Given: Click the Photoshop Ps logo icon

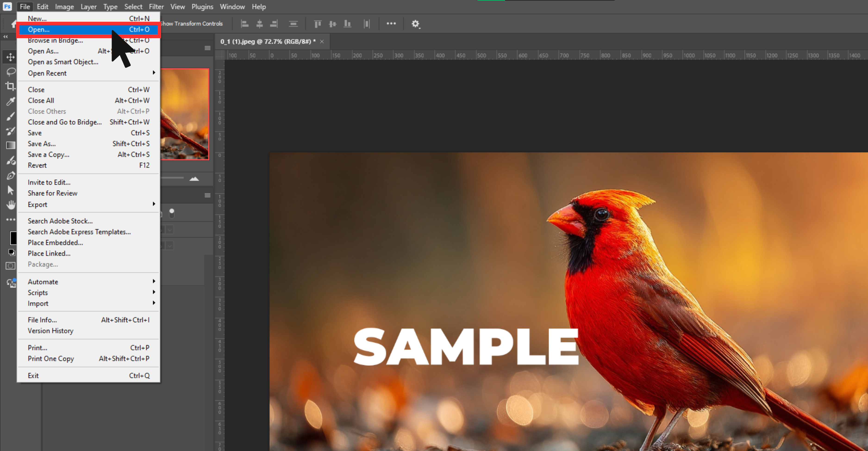Looking at the screenshot, I should 7,6.
